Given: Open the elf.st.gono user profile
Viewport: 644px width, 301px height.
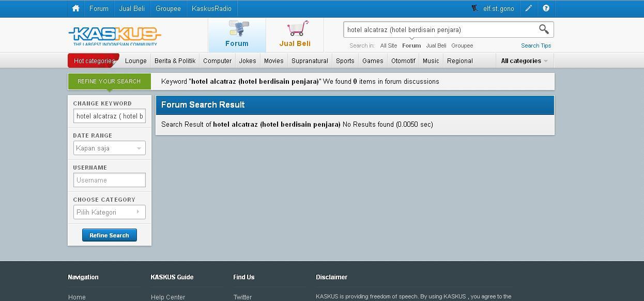Looking at the screenshot, I should coord(499,8).
